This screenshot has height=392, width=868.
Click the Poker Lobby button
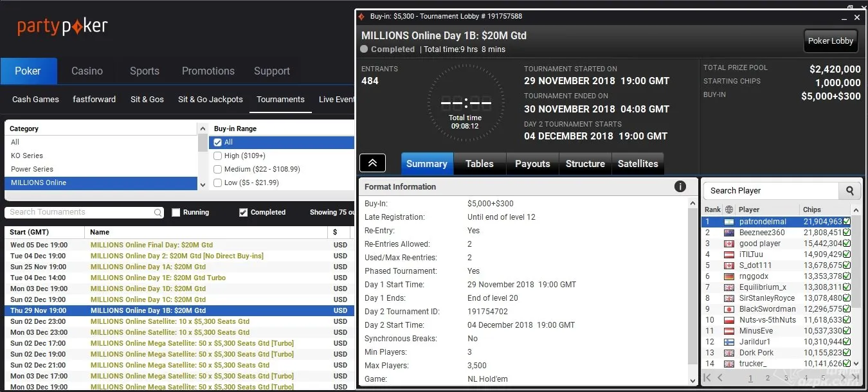click(x=831, y=41)
